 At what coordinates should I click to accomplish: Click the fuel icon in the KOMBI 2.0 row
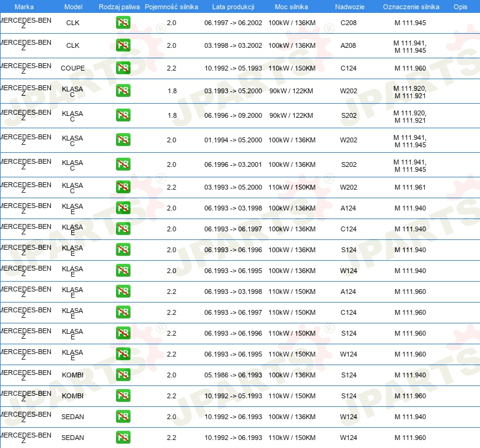123,375
